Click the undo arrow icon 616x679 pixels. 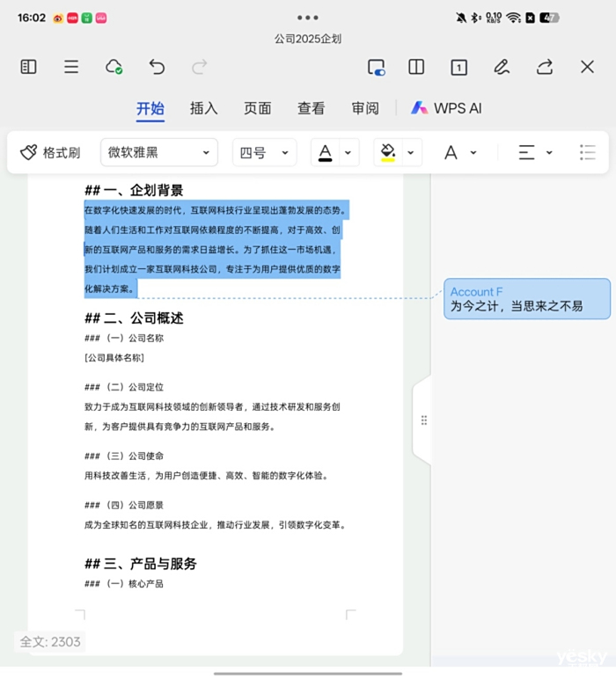click(157, 67)
